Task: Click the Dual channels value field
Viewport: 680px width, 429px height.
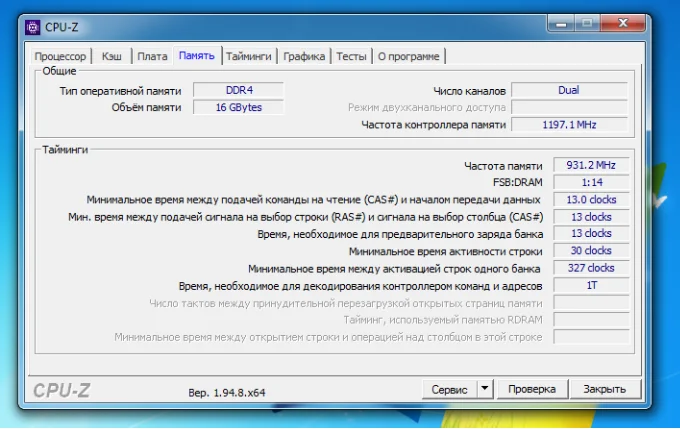Action: (x=569, y=90)
